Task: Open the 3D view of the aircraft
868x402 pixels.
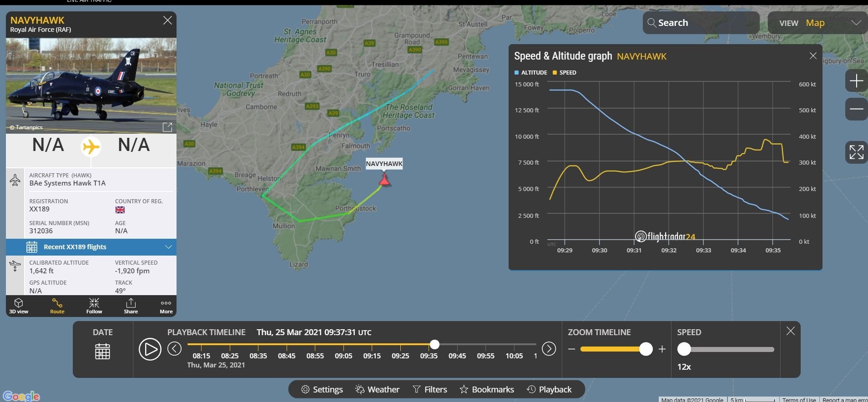Action: click(x=19, y=306)
